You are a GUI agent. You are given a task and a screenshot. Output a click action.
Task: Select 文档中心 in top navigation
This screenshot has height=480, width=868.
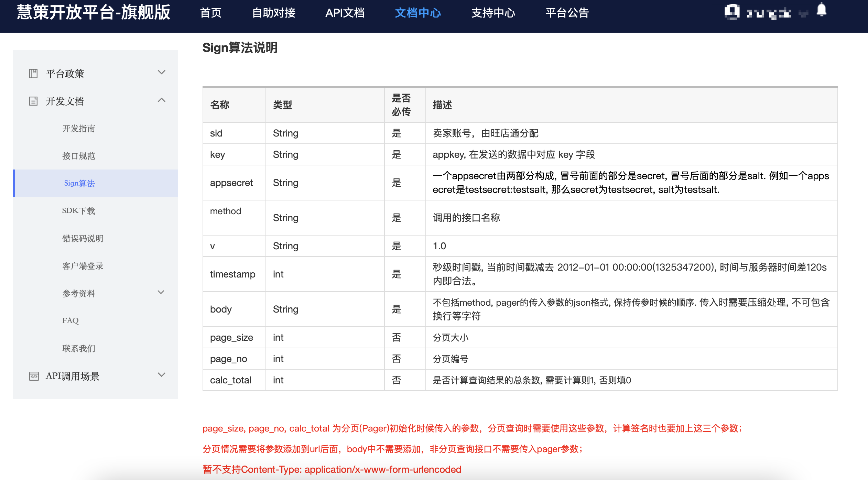pos(418,13)
